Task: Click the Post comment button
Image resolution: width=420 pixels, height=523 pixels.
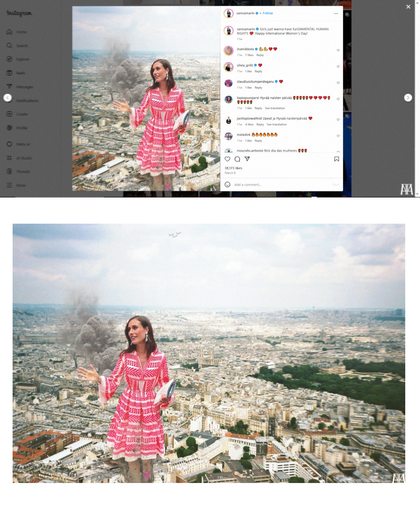Action: point(335,185)
